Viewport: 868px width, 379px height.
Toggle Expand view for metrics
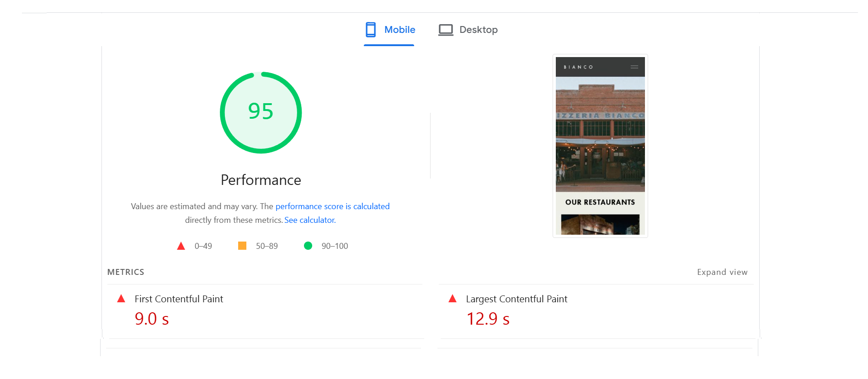(x=722, y=272)
